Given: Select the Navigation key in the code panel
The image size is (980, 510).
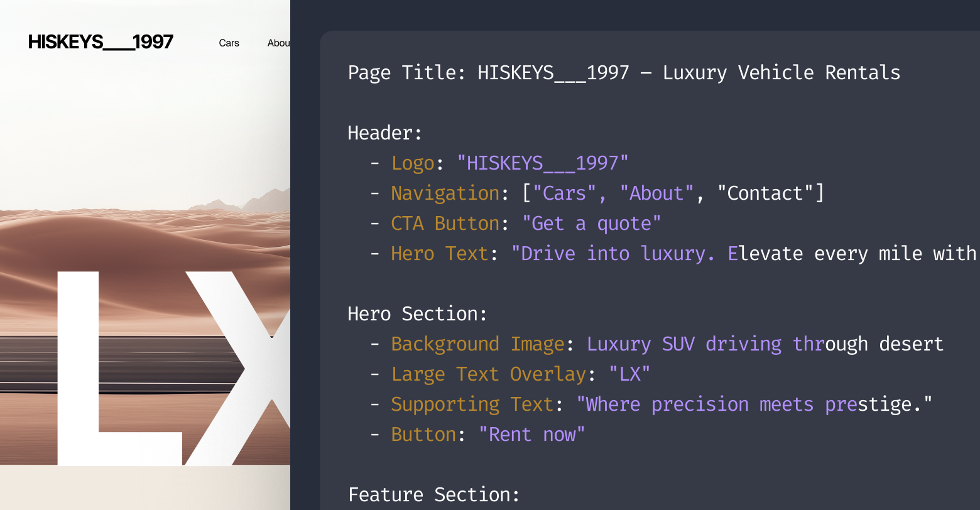Looking at the screenshot, I should pos(445,193).
